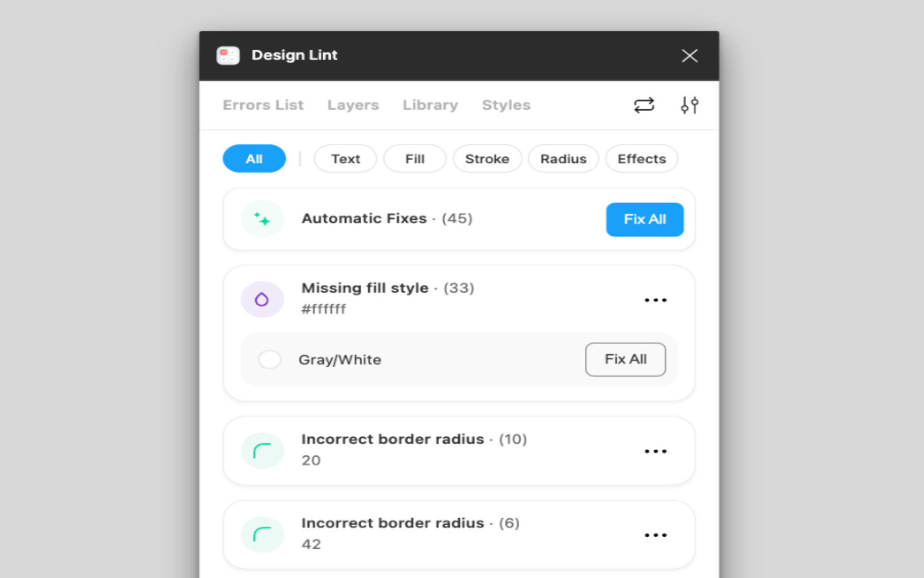Switch to the Layers tab

click(353, 105)
